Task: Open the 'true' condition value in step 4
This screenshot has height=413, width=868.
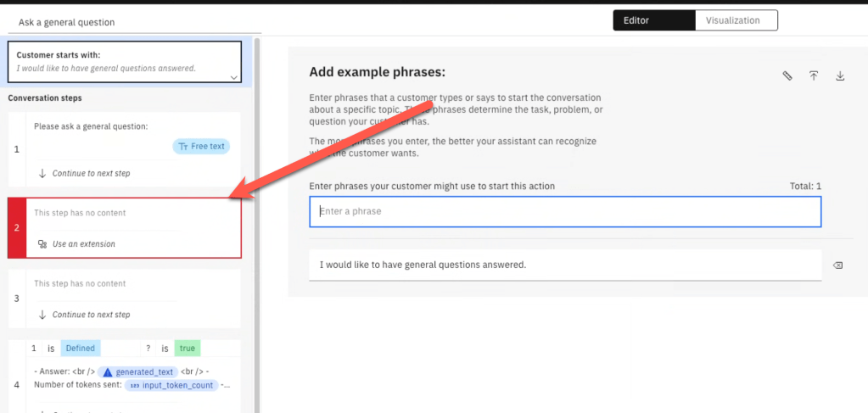Action: click(x=187, y=349)
